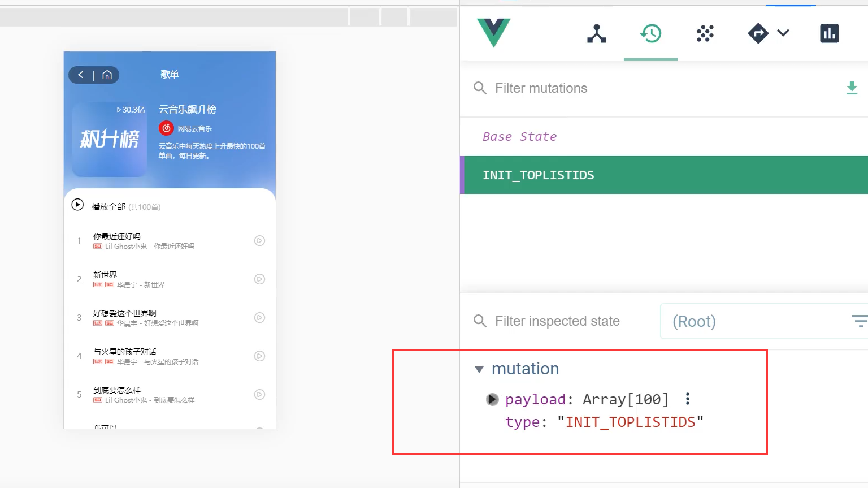The image size is (868, 488).
Task: Click the search icon in Filter mutations
Action: pos(480,88)
